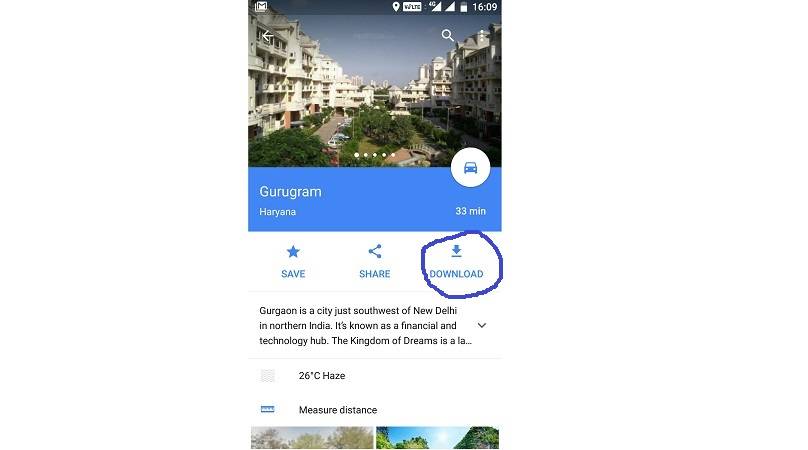The height and width of the screenshot is (450, 808).
Task: Tap the back arrow icon
Action: (267, 36)
